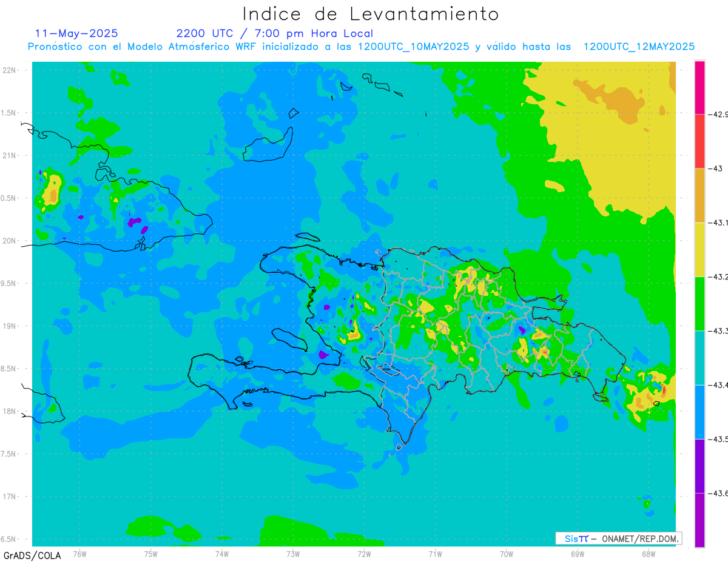This screenshot has width=728, height=562.
Task: Click the '9.5N' latitude label
Action: pyautogui.click(x=9, y=283)
